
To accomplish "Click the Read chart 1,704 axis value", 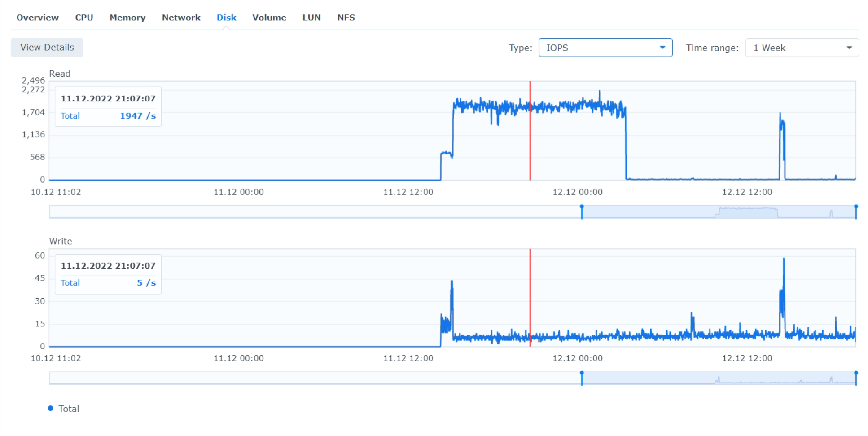I will pyautogui.click(x=33, y=112).
